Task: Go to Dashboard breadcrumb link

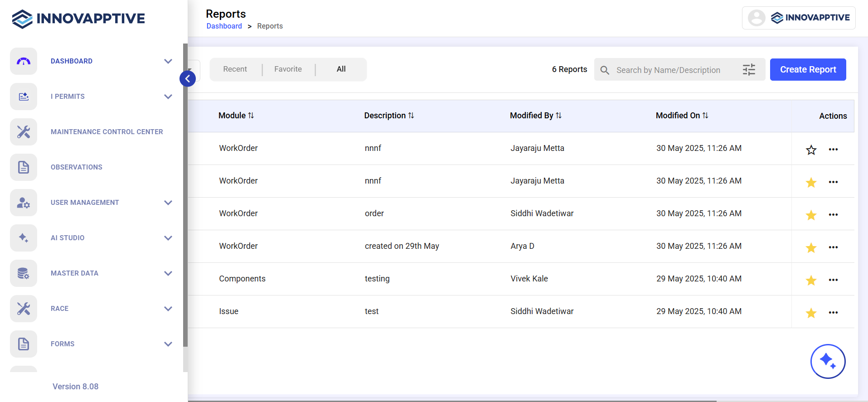Action: point(224,26)
